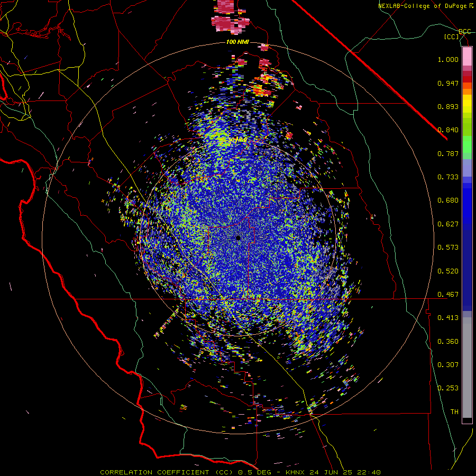Viewport: 476px width, 476px height.
Task: Click the TH threshold label on colorbar
Action: point(454,412)
